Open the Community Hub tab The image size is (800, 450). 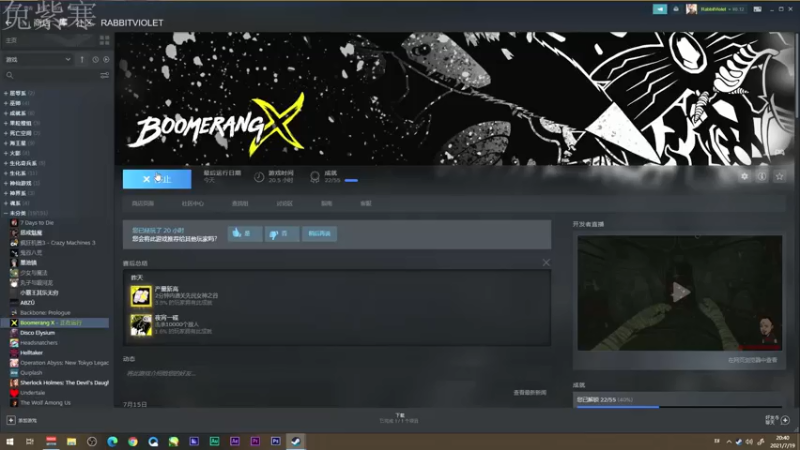(x=193, y=204)
